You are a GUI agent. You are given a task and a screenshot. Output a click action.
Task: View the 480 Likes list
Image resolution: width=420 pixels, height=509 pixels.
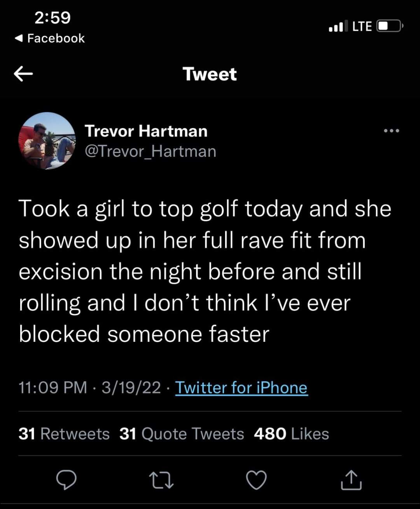point(291,434)
